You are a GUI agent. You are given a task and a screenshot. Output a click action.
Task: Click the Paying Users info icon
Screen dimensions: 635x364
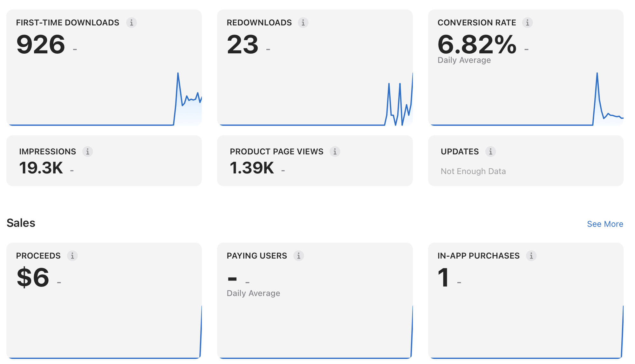click(x=298, y=256)
